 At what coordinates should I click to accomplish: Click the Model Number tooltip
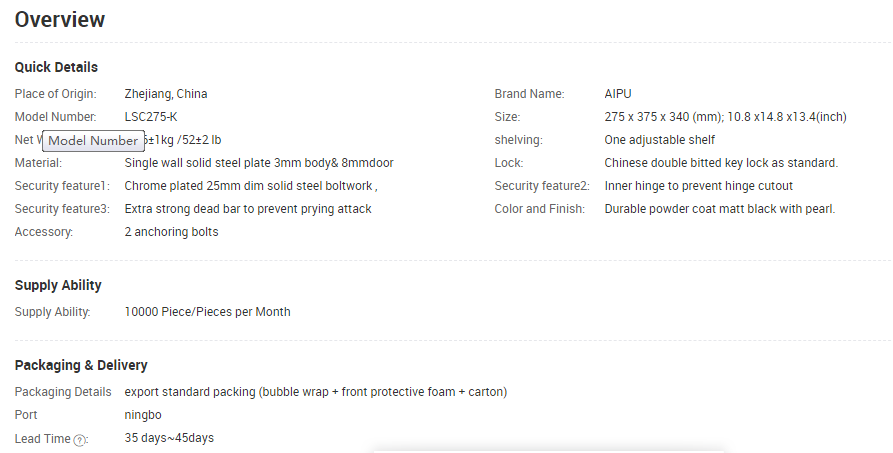(x=93, y=141)
